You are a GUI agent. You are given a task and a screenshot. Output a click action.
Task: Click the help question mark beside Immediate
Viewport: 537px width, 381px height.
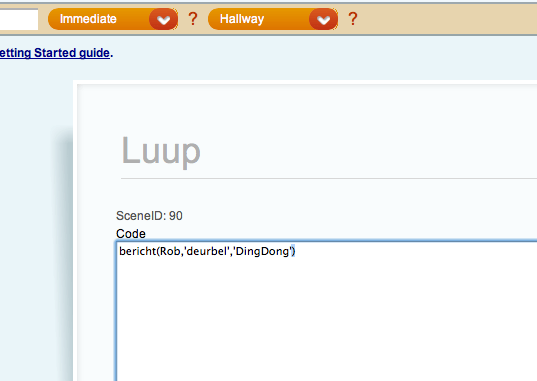coord(193,19)
